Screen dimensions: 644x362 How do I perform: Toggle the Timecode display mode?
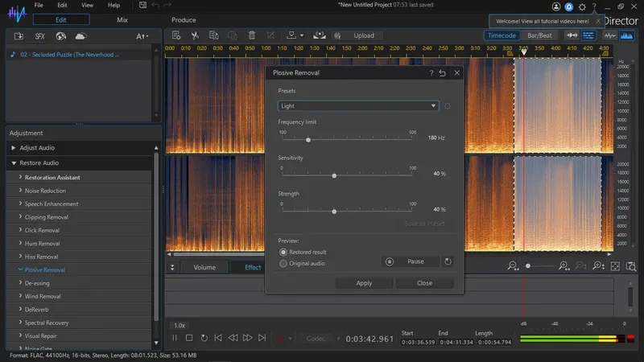click(x=502, y=35)
